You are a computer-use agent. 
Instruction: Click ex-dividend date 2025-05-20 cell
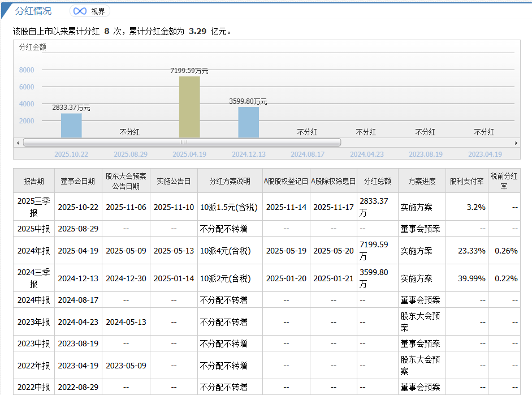point(333,251)
